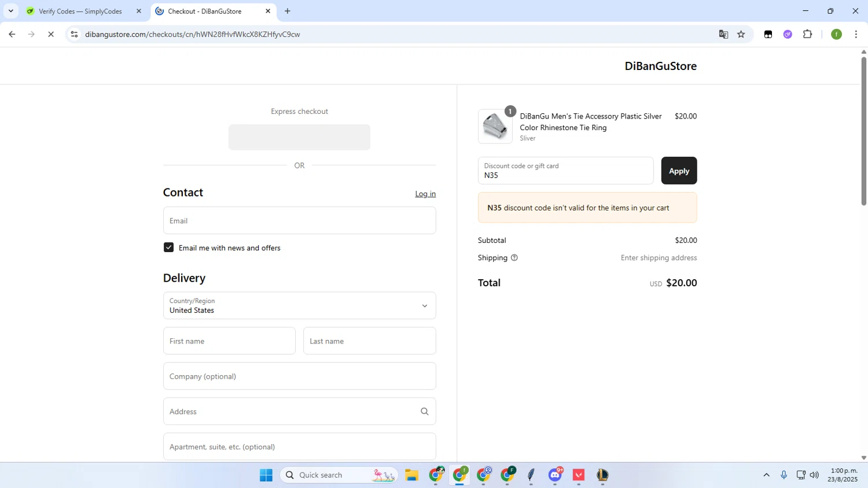Open the League of Legends taskbar icon
This screenshot has height=488, width=868.
[602, 475]
